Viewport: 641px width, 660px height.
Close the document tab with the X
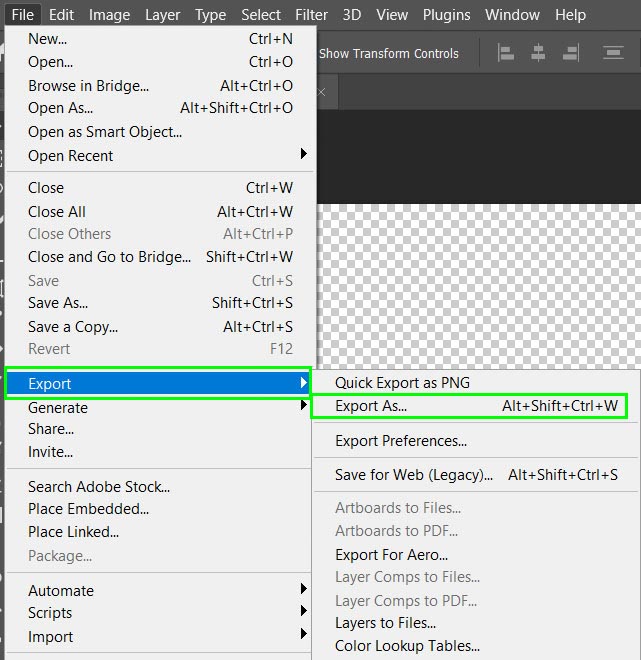(321, 92)
